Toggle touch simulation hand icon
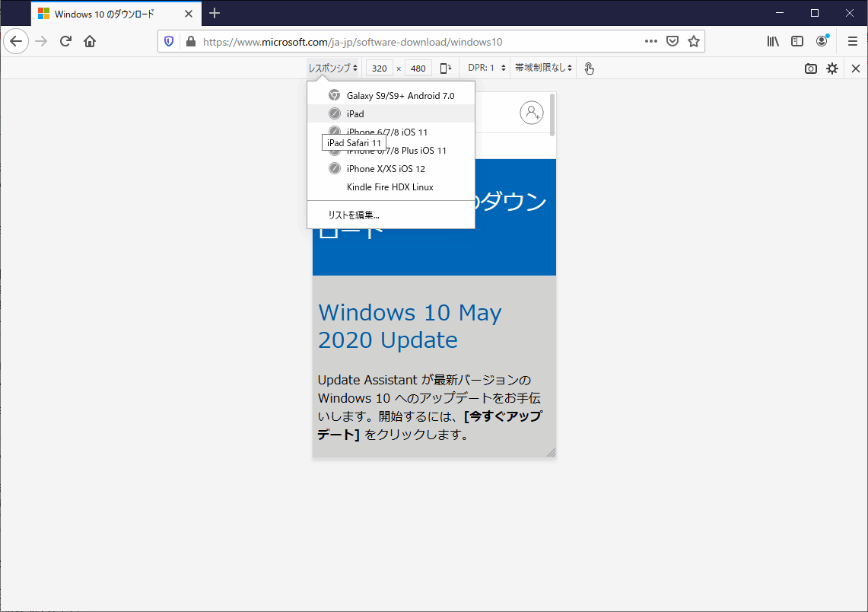868x612 pixels. (589, 68)
